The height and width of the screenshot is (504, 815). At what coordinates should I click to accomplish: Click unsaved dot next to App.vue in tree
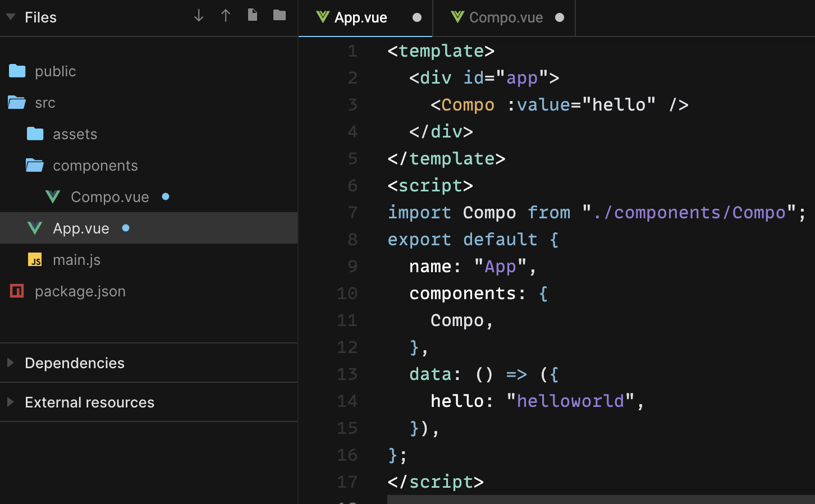click(x=126, y=228)
